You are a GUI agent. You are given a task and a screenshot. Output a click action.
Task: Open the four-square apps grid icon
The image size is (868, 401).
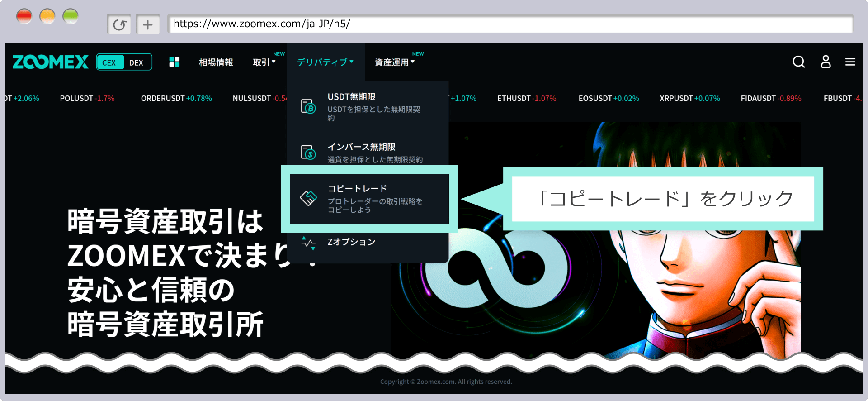click(175, 62)
